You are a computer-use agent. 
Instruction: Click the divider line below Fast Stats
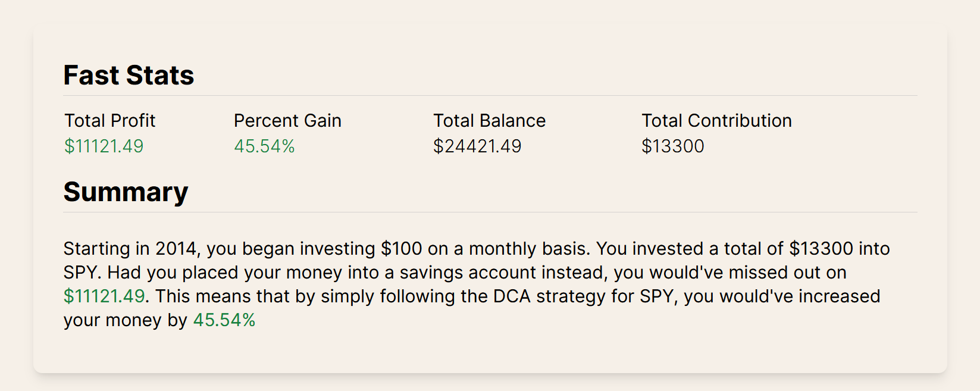point(490,96)
